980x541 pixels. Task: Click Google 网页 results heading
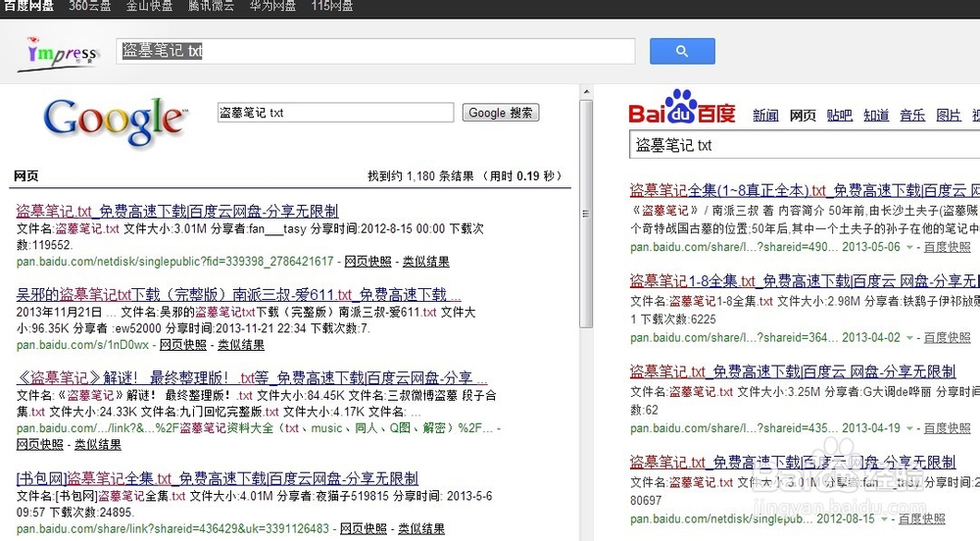coord(26,176)
